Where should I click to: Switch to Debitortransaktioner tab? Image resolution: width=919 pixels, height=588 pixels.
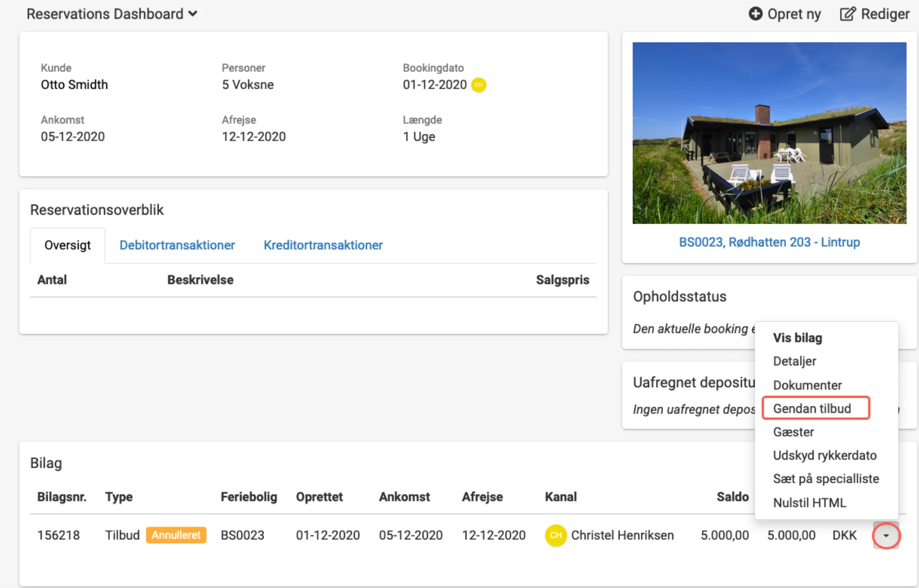177,245
